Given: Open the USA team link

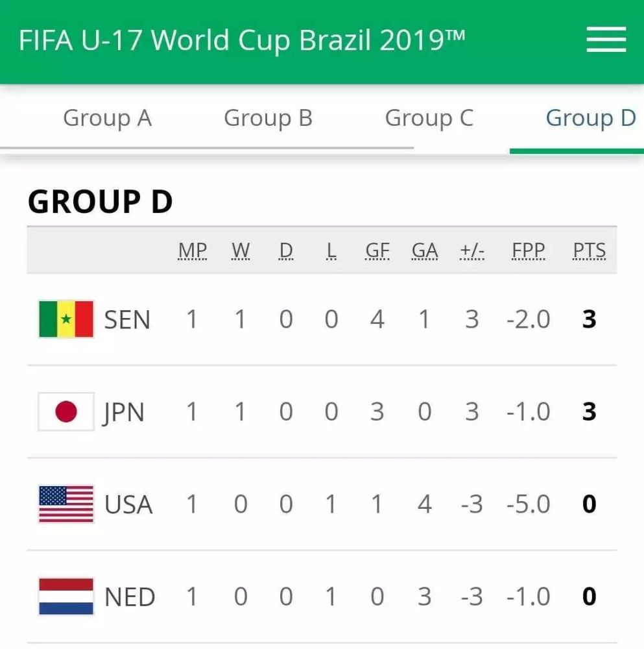Looking at the screenshot, I should point(128,505).
